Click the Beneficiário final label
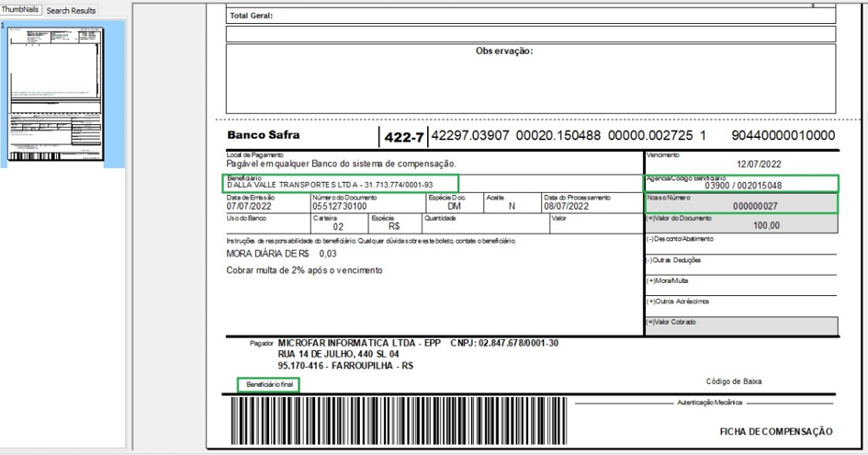 [x=269, y=384]
